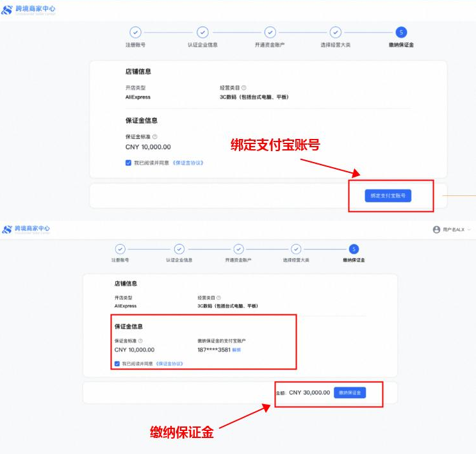The image size is (476, 454).
Task: Click the help icon next to 经营类目 in upper panel
Action: click(244, 88)
